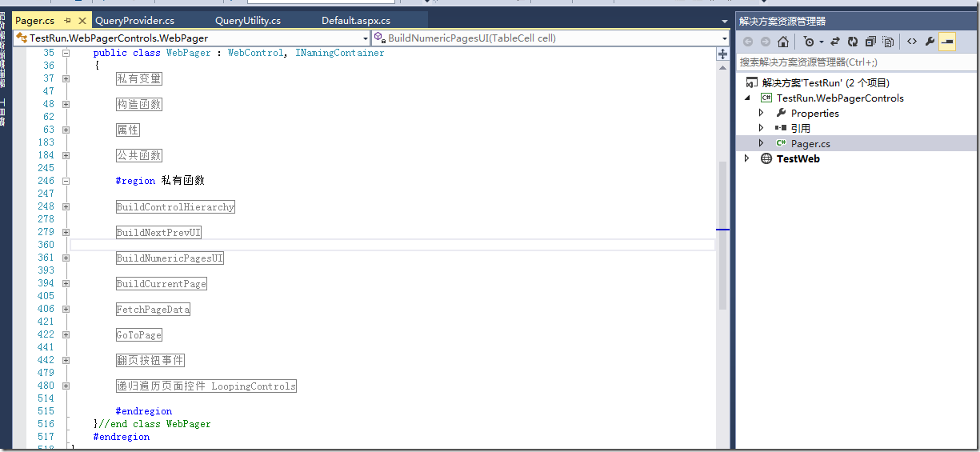The width and height of the screenshot is (980, 452).
Task: Collapse the WebPager class outline at line 35
Action: click(x=66, y=53)
